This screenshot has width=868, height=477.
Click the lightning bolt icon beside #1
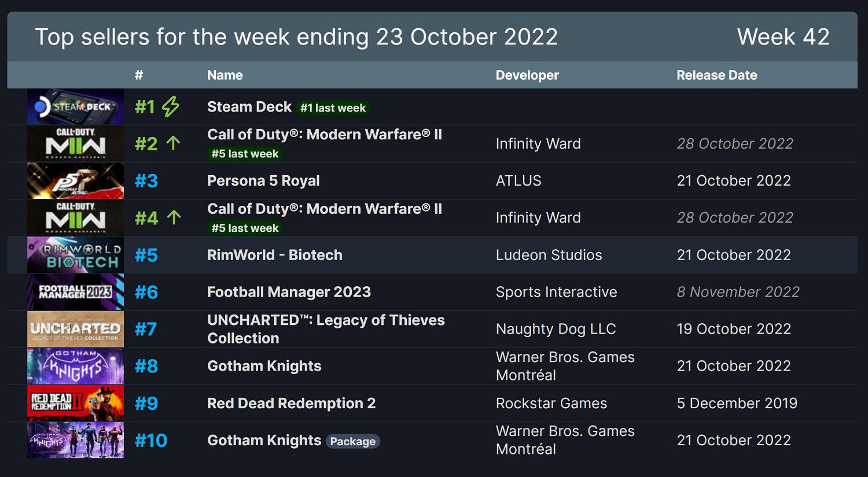[x=170, y=107]
